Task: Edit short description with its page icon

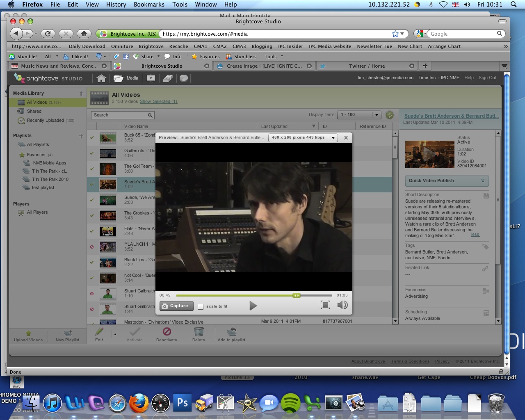Action: click(486, 196)
